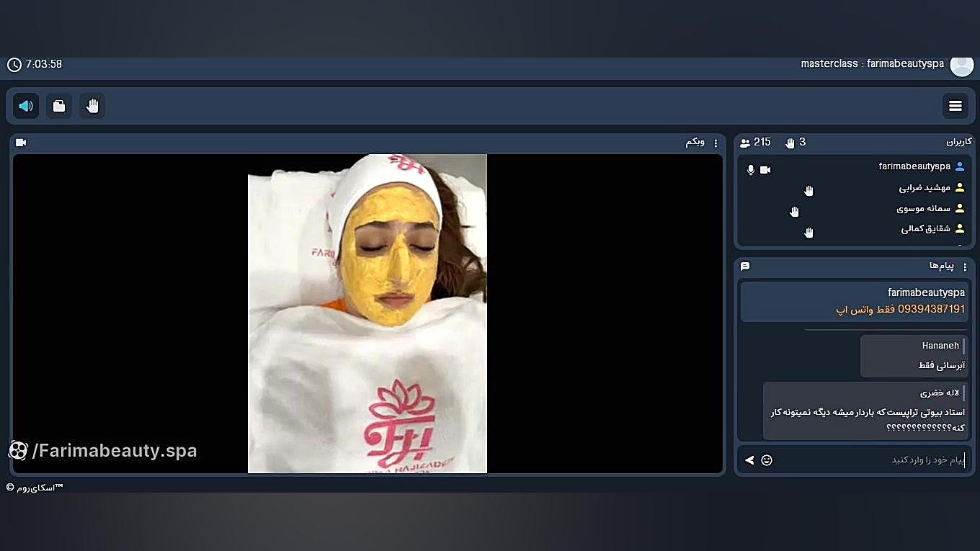Click the farimabeautyspa sender name in the messages panel
Image resolution: width=980 pixels, height=551 pixels.
tap(926, 293)
